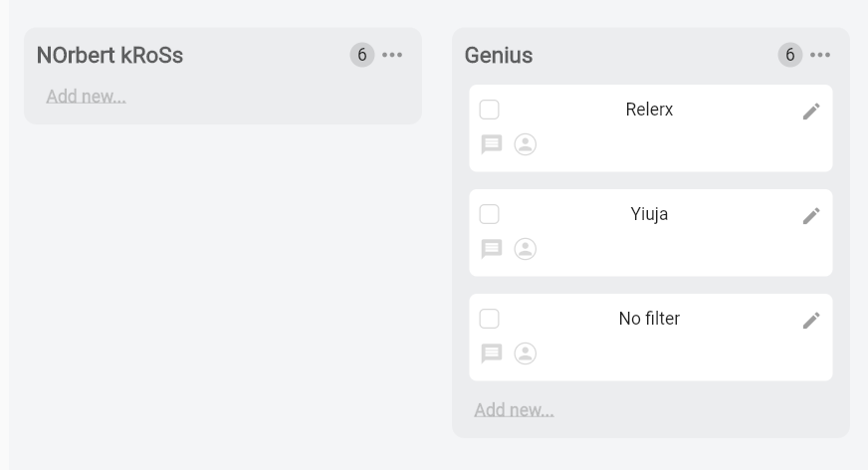868x470 pixels.
Task: Add a new card to NOrbert kRoSs list
Action: [x=86, y=97]
